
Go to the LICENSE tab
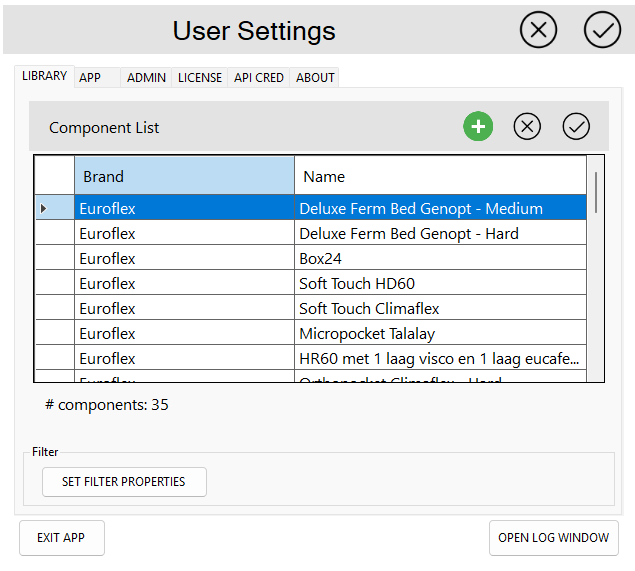[200, 77]
